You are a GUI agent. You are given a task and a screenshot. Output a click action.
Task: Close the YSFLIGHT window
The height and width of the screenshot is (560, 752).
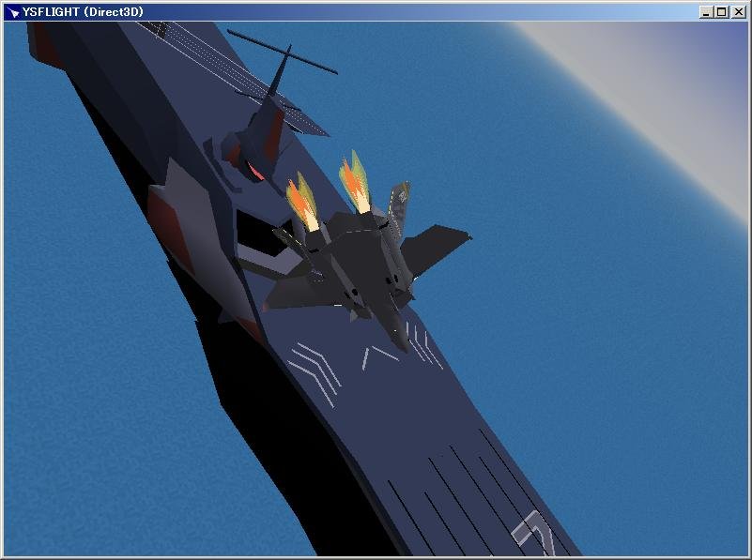[x=738, y=12]
